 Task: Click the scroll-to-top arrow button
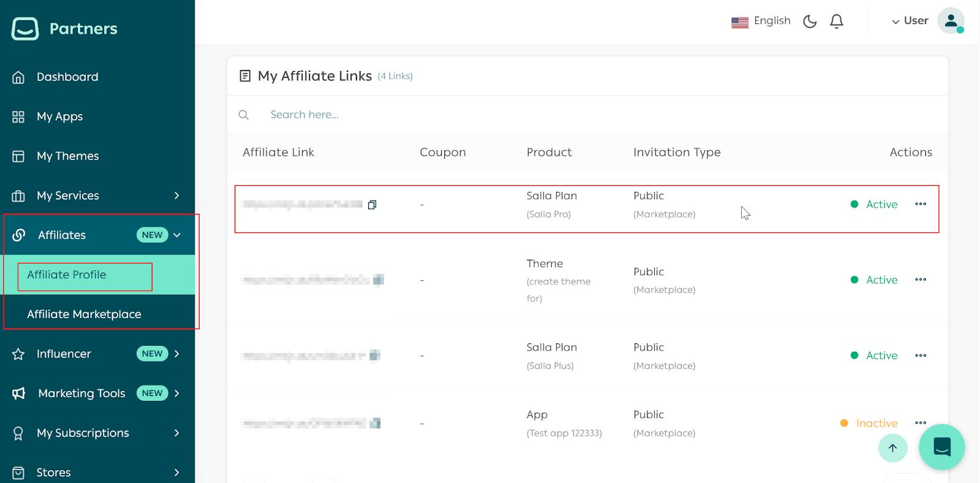892,448
